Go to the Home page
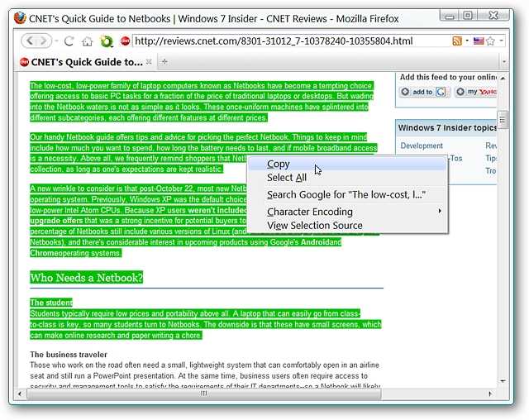529x420 pixels. [87, 41]
